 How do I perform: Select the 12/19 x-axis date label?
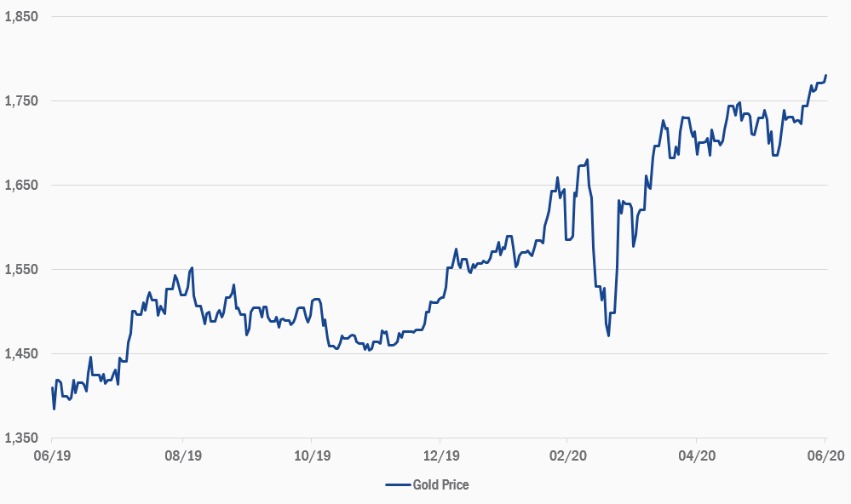(440, 456)
